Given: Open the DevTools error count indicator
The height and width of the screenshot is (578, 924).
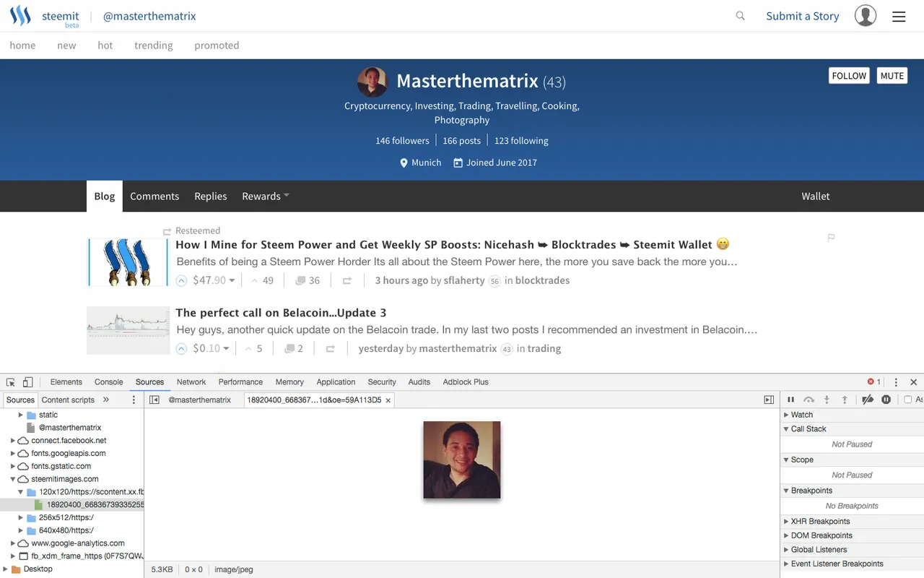Looking at the screenshot, I should click(874, 381).
